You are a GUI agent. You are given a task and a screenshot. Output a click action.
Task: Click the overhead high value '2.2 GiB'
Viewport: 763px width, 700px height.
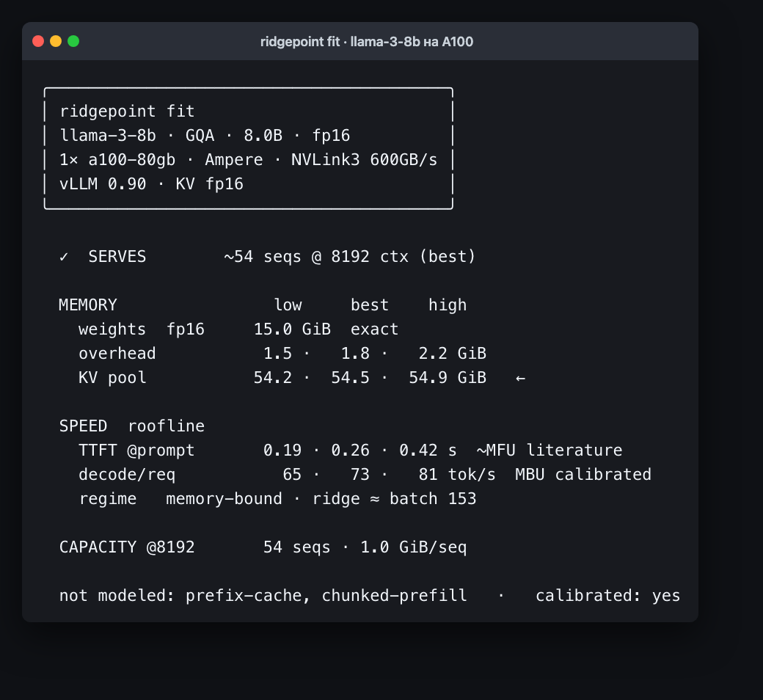(x=452, y=354)
